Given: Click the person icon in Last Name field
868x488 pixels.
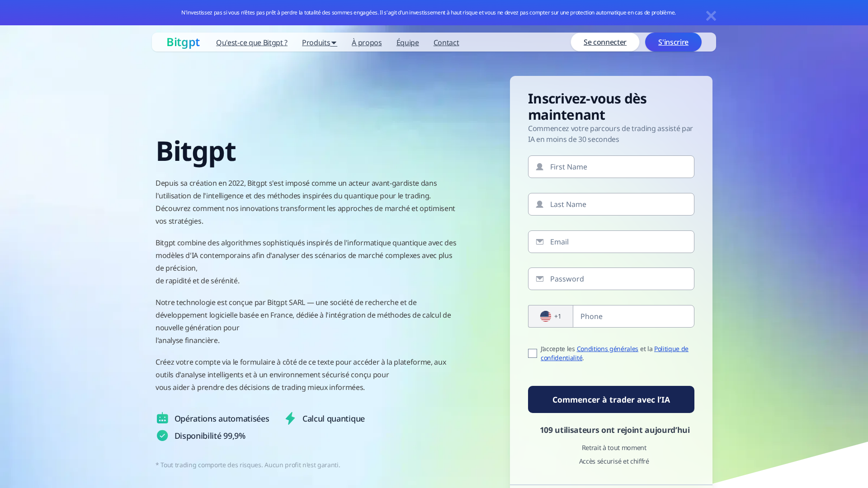Looking at the screenshot, I should (x=539, y=204).
